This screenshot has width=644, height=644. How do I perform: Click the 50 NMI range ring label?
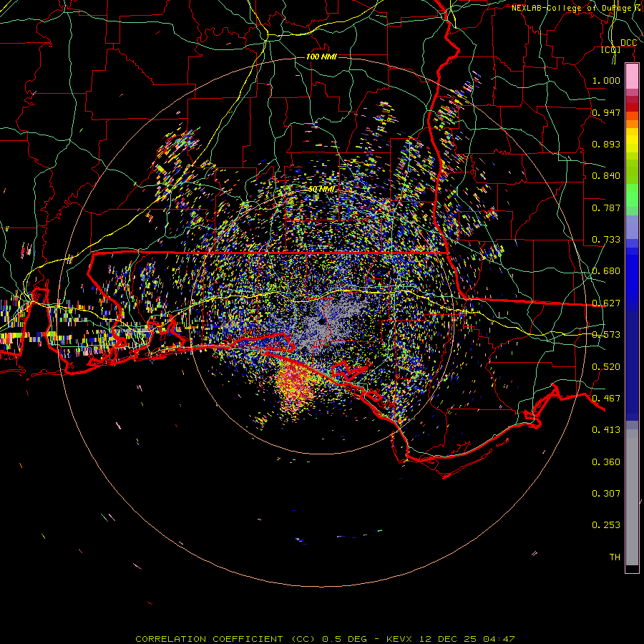321,189
